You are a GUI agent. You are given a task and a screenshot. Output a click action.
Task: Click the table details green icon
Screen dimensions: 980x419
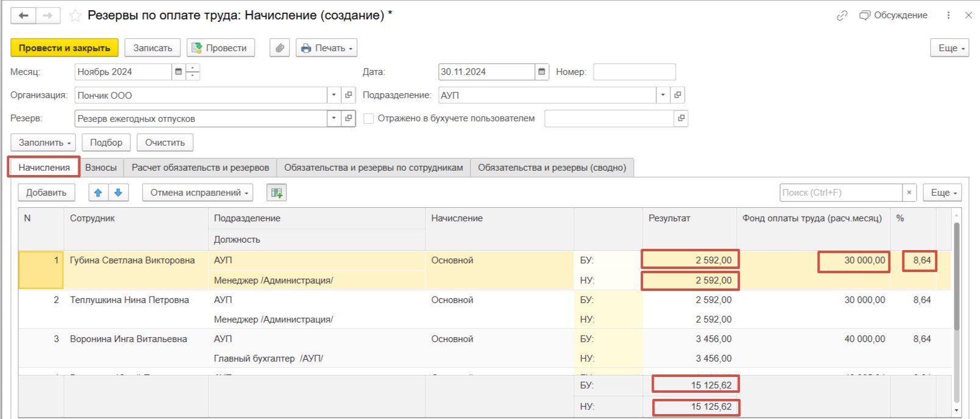277,193
